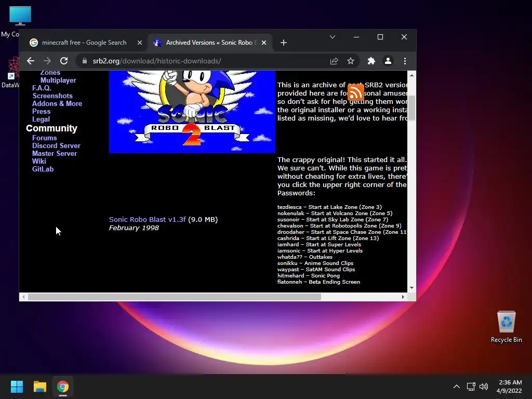532x399 pixels.
Task: Click the 'iamsonic – Start at Hyper Levels' line
Action: coord(320,251)
